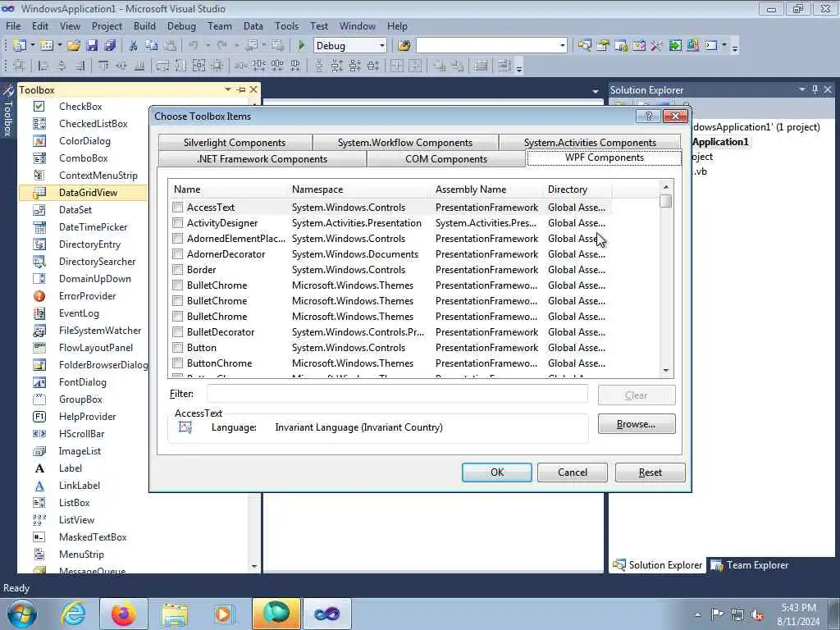Click the Cancel button

572,472
